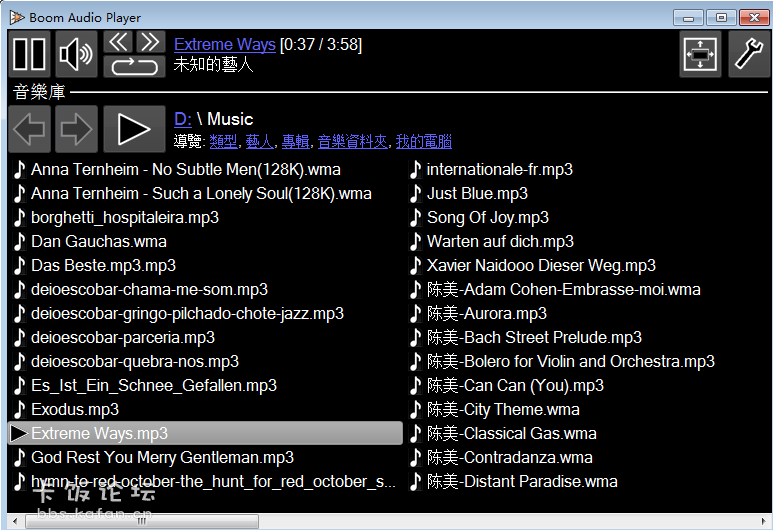The width and height of the screenshot is (773, 530).
Task: Browse by 專輯 (album) link
Action: [x=295, y=141]
